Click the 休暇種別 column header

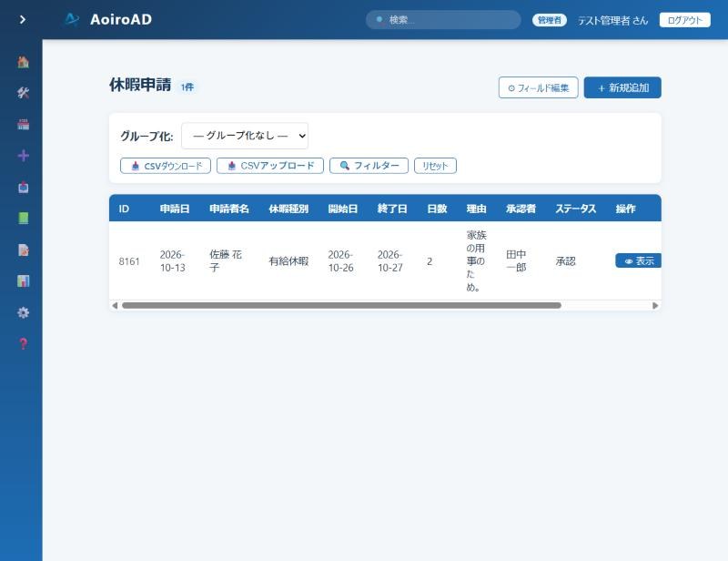click(288, 209)
